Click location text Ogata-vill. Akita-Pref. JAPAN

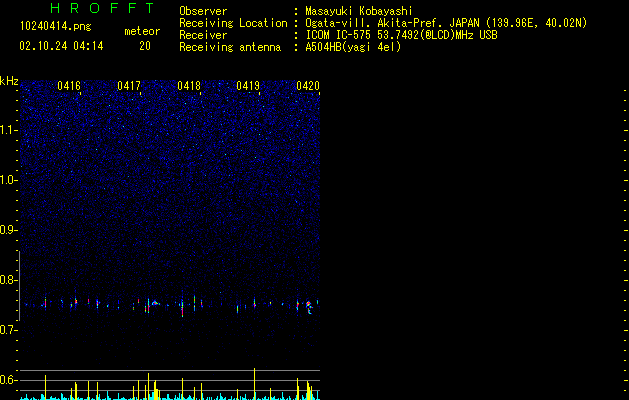pyautogui.click(x=392, y=23)
